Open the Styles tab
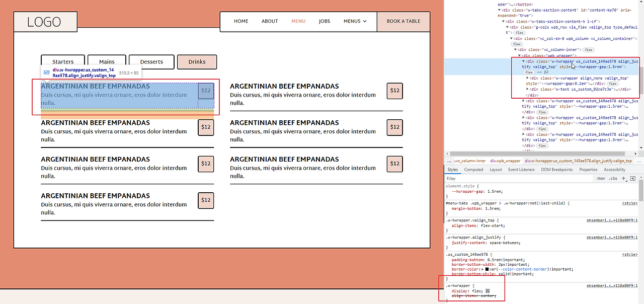The height and width of the screenshot is (304, 644). (453, 170)
